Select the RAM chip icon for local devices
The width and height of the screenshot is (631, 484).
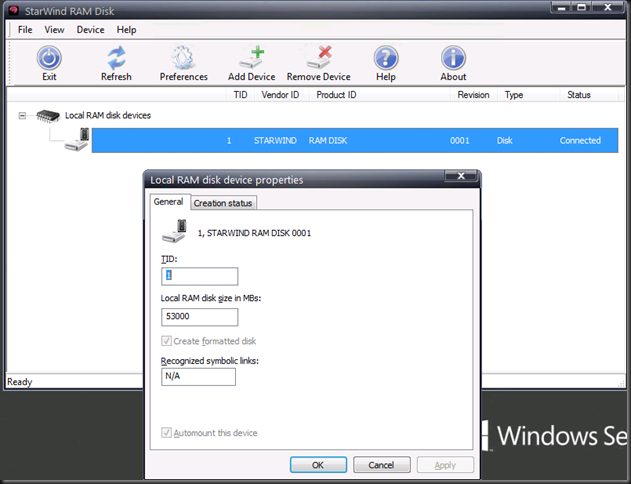[47, 116]
